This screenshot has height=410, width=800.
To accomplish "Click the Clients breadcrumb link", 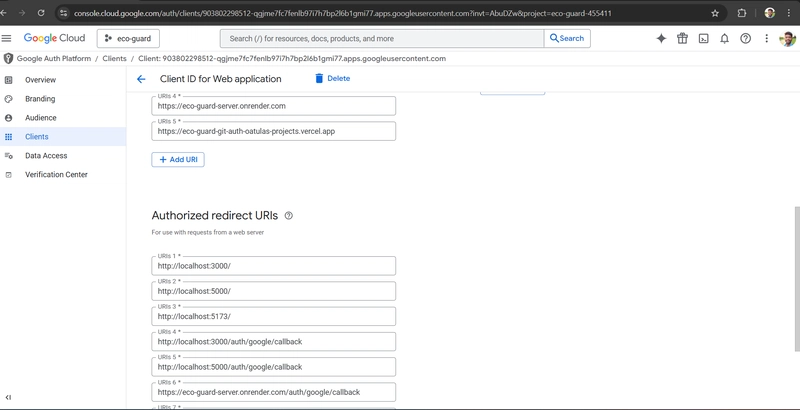I will [x=114, y=59].
